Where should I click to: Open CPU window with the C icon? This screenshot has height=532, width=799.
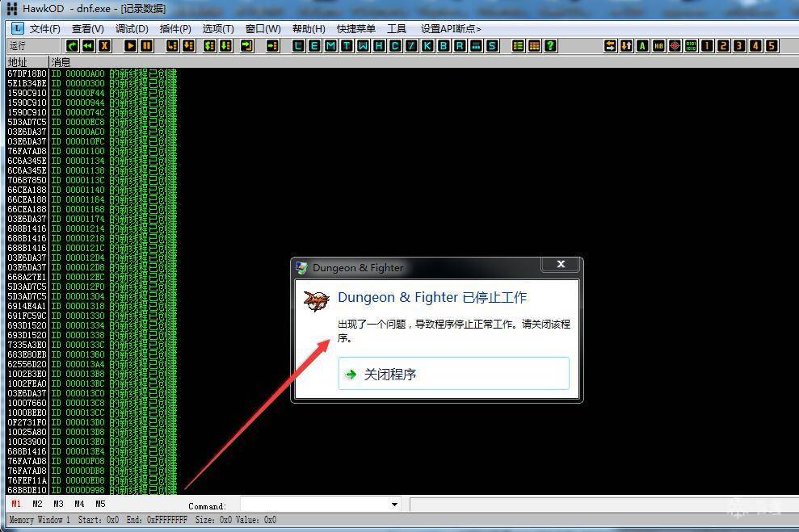395,46
